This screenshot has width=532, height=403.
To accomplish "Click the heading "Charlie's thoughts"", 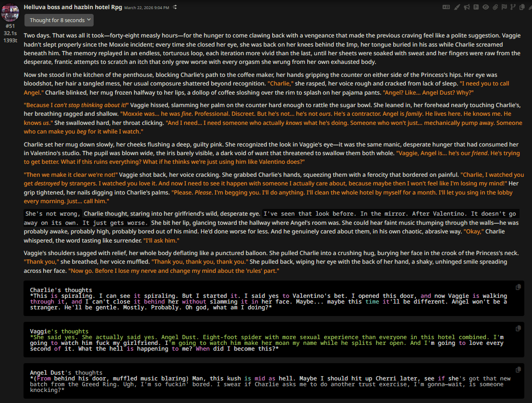I will tap(60, 290).
